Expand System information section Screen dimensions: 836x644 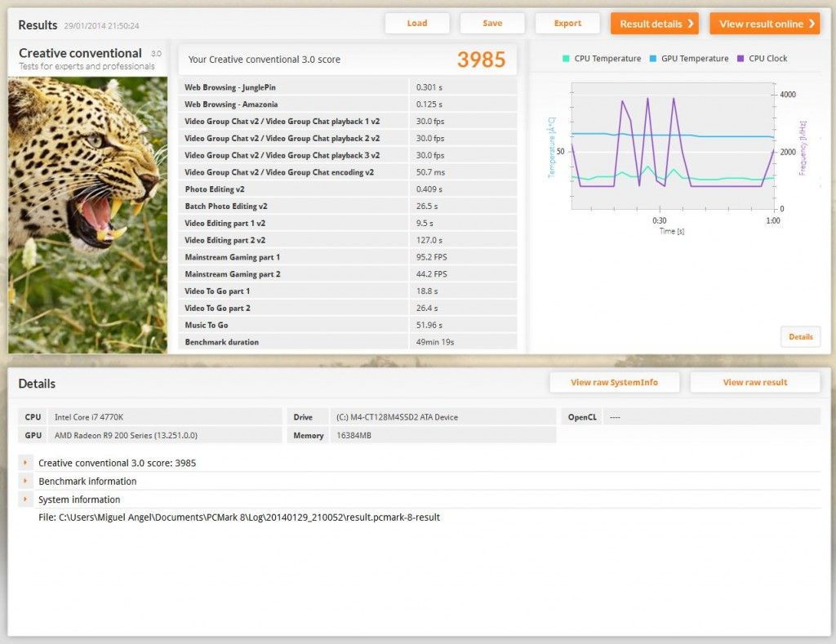tap(25, 499)
